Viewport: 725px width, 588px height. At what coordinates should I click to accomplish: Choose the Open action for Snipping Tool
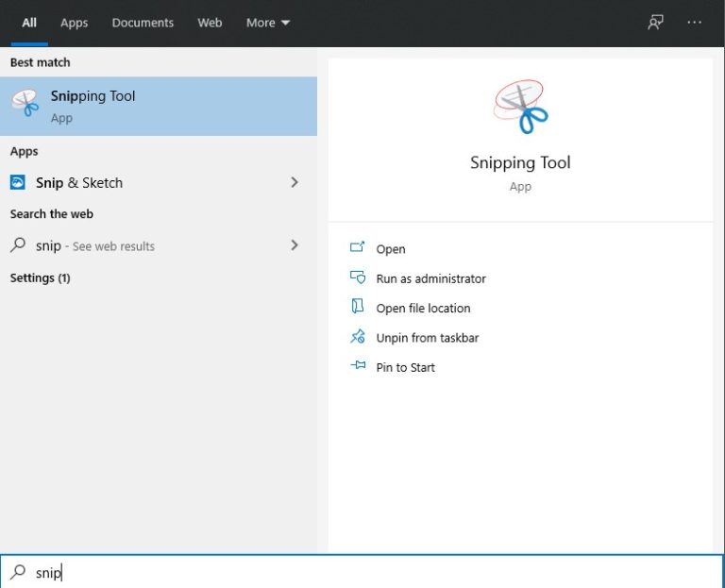pyautogui.click(x=391, y=249)
